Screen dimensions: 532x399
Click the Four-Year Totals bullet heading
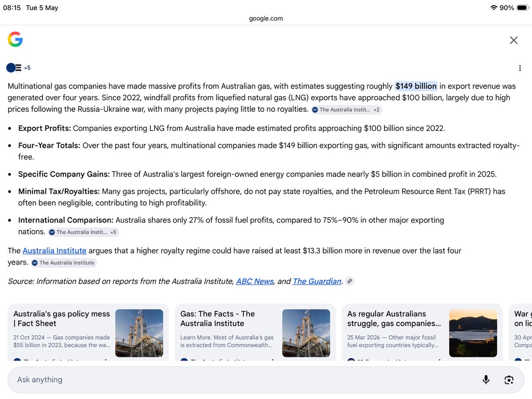click(49, 145)
